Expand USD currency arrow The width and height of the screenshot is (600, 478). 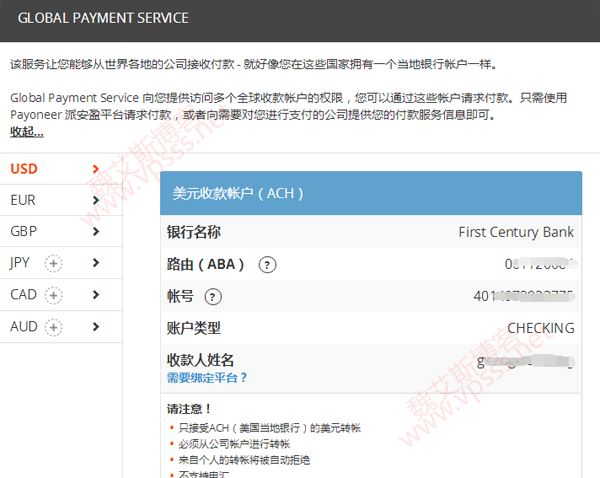96,169
